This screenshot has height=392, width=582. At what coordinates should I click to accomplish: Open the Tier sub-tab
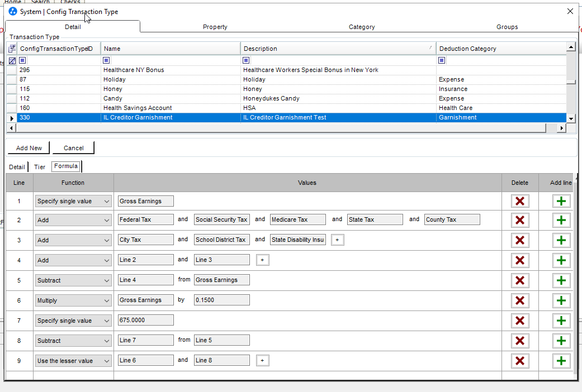click(x=39, y=167)
